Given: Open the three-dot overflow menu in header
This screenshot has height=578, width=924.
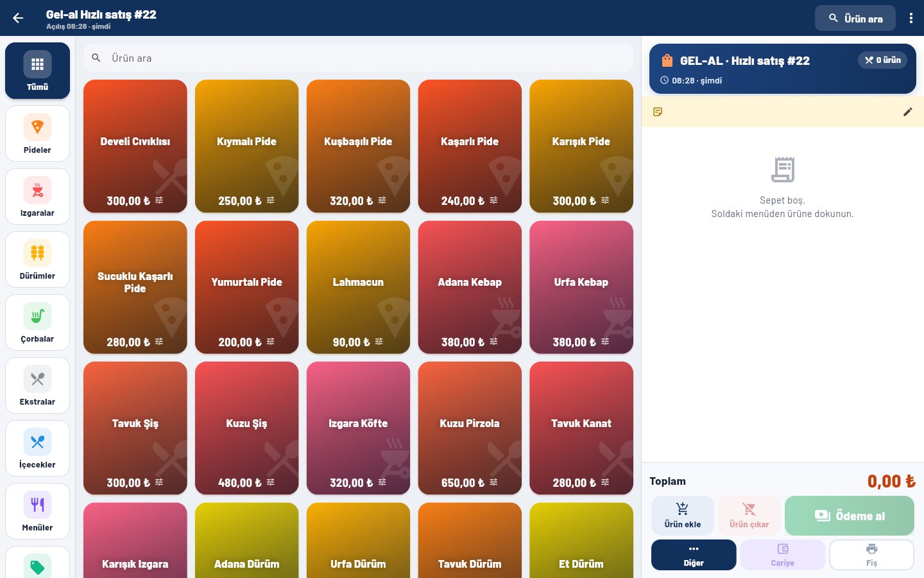Looking at the screenshot, I should pos(911,18).
